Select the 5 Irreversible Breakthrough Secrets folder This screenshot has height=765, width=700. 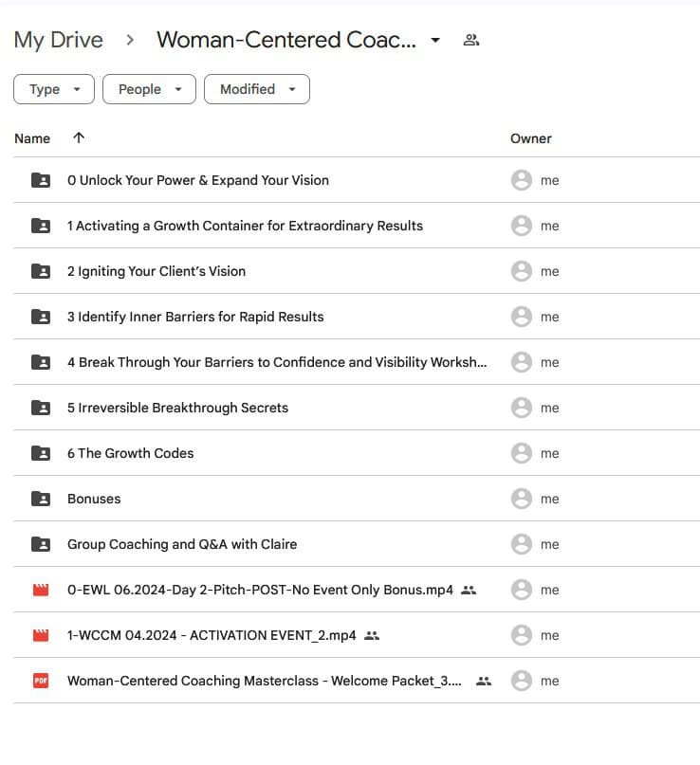[177, 408]
